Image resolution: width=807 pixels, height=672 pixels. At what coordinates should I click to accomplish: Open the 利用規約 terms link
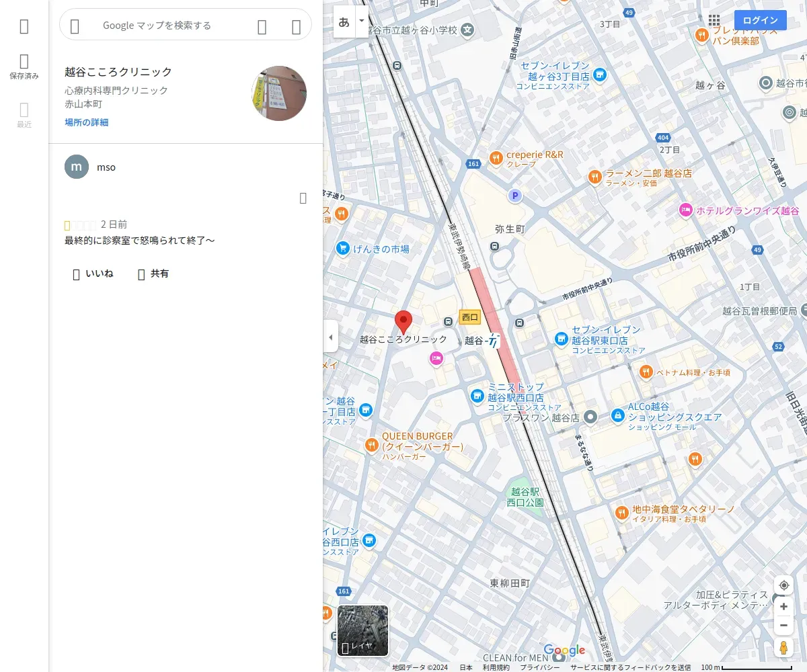tap(496, 667)
